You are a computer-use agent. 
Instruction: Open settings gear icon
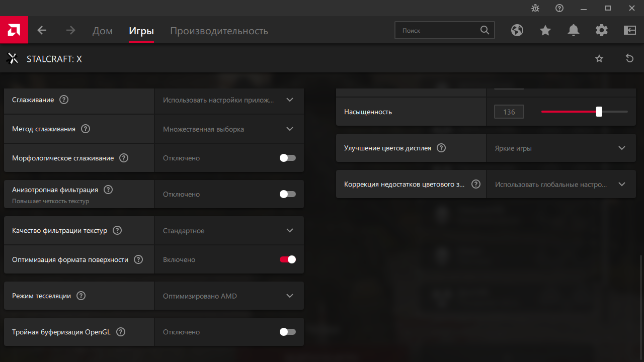[x=602, y=30]
